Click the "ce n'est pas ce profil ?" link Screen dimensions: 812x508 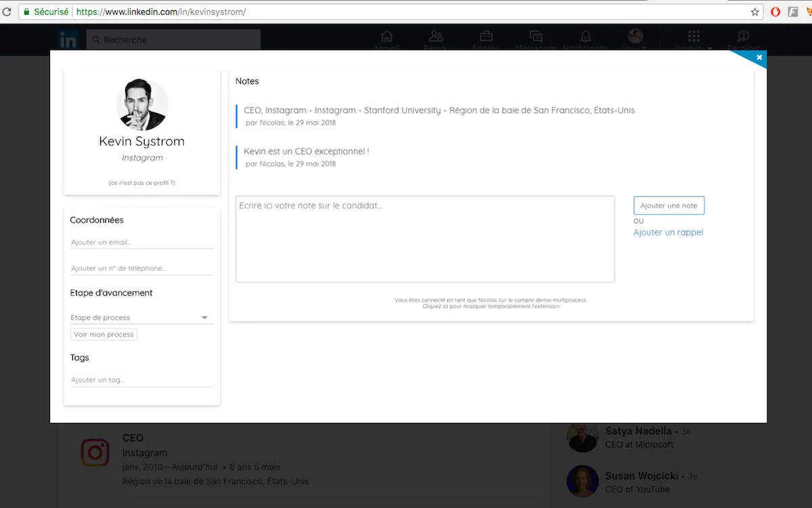(x=141, y=183)
